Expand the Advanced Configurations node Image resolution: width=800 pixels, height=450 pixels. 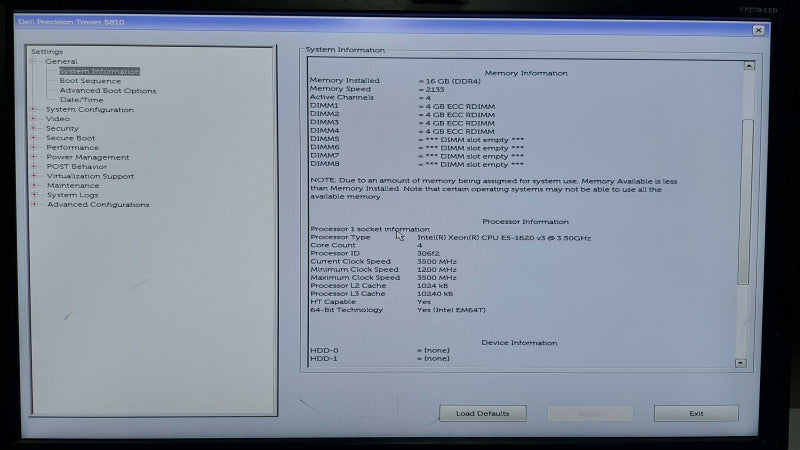pyautogui.click(x=34, y=204)
